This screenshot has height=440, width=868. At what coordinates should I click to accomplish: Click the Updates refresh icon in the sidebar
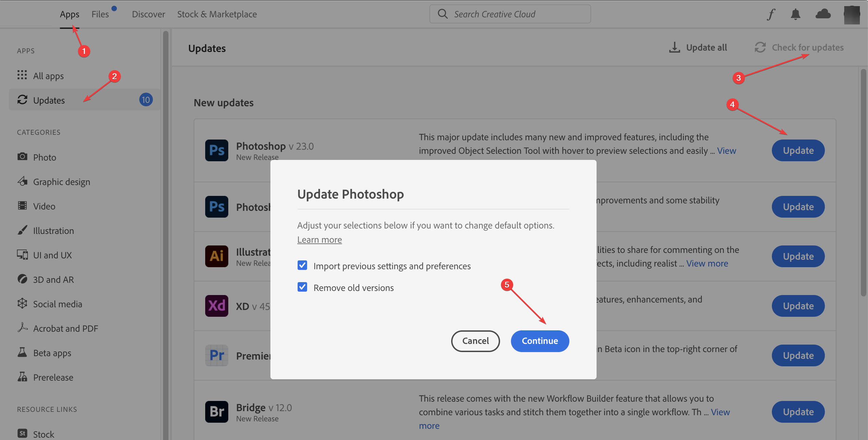click(x=22, y=99)
